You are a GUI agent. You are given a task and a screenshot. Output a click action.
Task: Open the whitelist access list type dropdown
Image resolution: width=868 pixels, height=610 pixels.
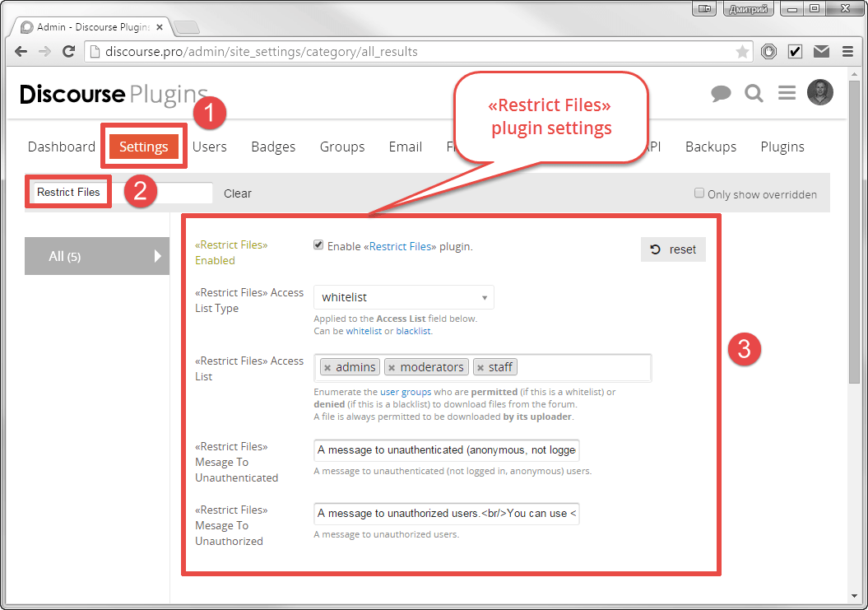pos(403,297)
